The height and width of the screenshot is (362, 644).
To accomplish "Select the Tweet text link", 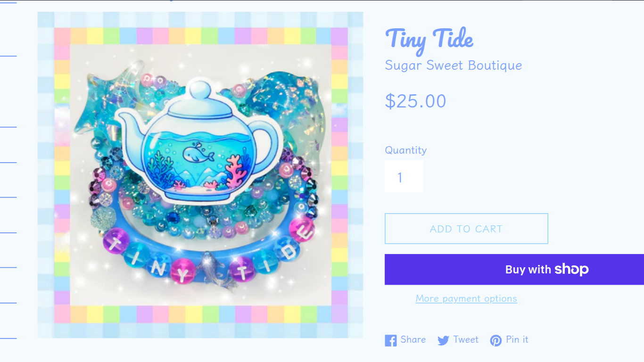I will click(x=466, y=340).
